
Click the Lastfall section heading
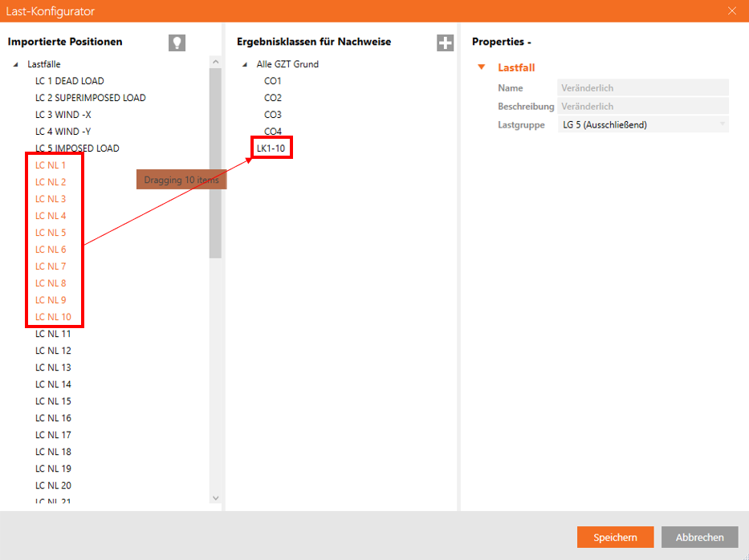tap(516, 67)
